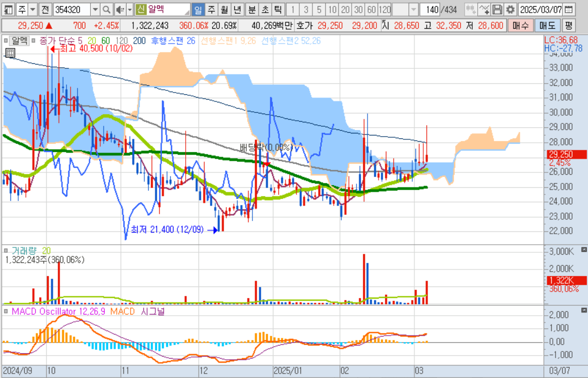This screenshot has width=588, height=378.
Task: Select monthly 월 chart period
Action: coord(224,9)
